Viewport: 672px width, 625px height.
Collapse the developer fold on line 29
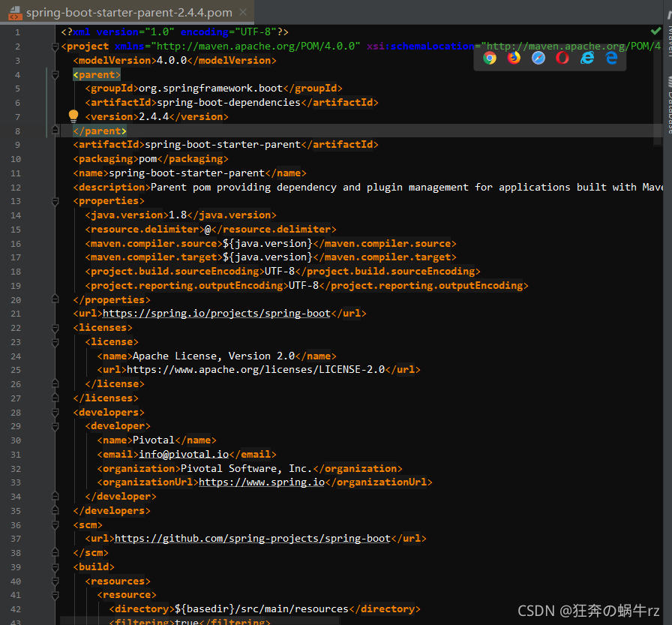(55, 426)
